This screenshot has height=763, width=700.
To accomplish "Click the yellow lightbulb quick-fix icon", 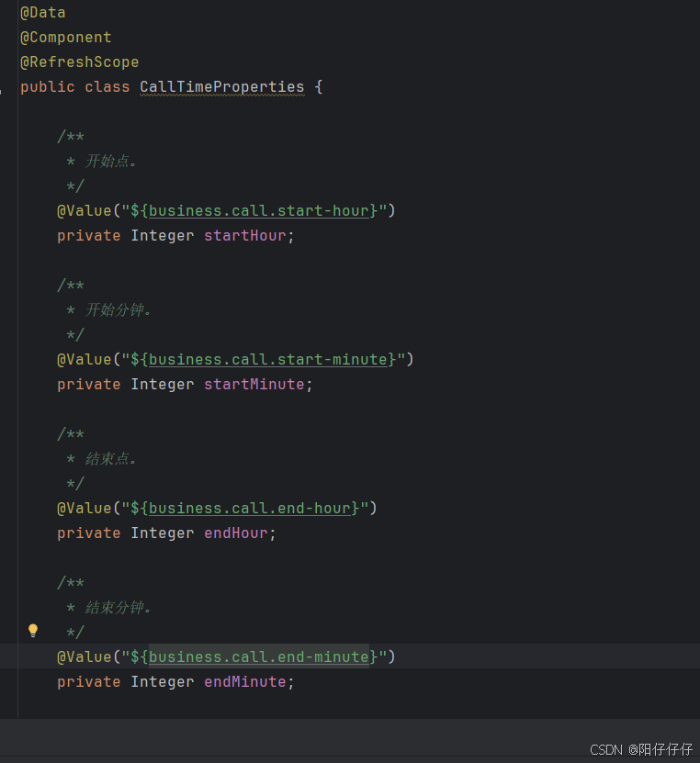I will (x=33, y=631).
